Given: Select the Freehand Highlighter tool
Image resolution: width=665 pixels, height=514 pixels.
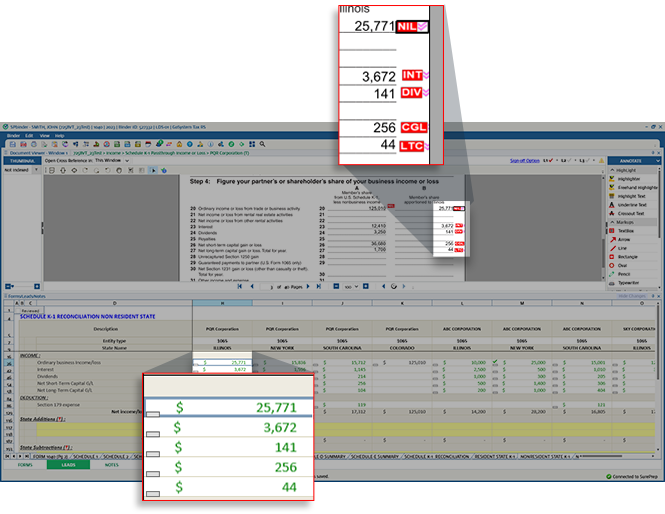Looking at the screenshot, I should [633, 187].
